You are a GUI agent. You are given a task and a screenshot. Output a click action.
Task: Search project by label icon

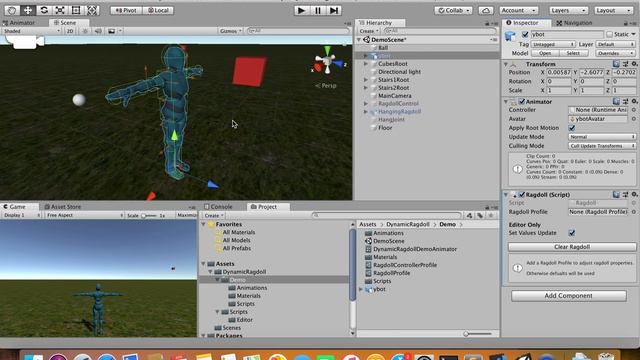480,216
